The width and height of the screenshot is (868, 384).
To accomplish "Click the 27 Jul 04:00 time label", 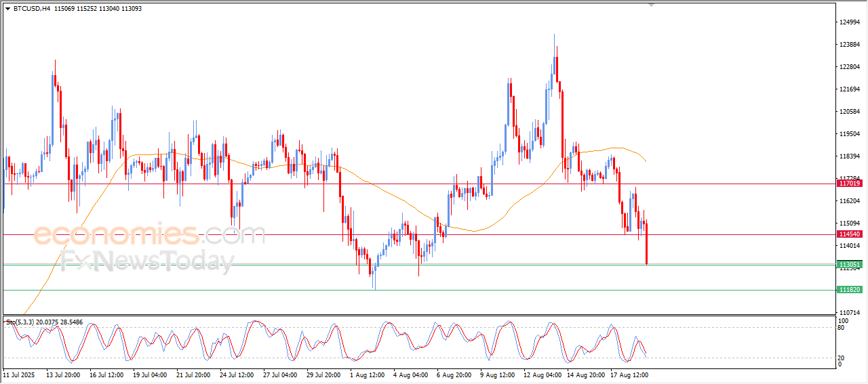I will tap(280, 375).
